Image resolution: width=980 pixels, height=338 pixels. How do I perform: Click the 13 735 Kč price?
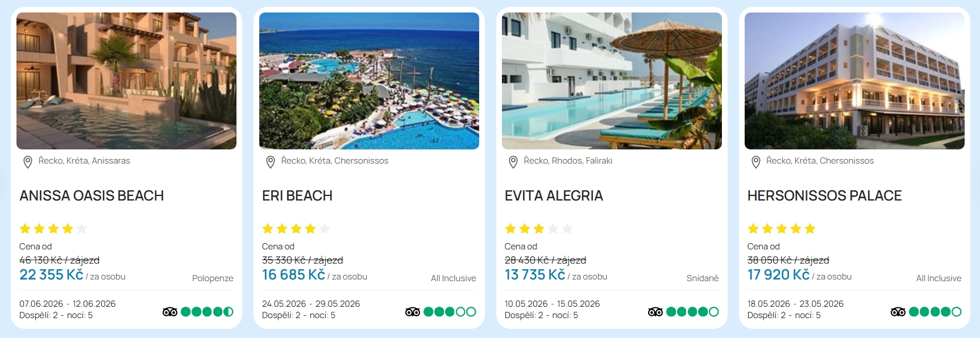click(x=535, y=275)
